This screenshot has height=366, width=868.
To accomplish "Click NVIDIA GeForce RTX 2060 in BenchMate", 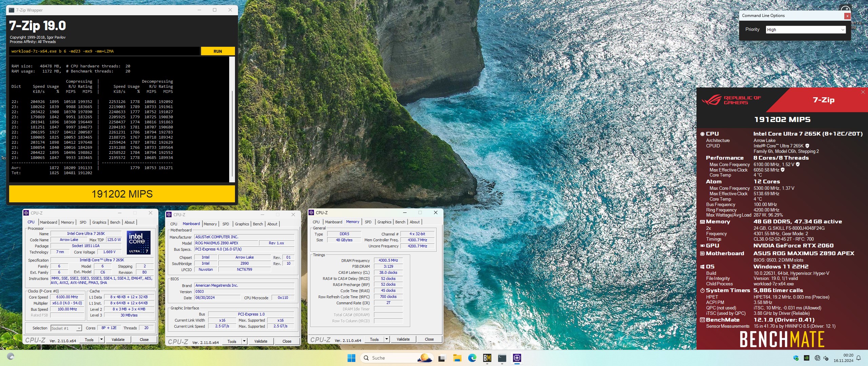I will click(793, 246).
